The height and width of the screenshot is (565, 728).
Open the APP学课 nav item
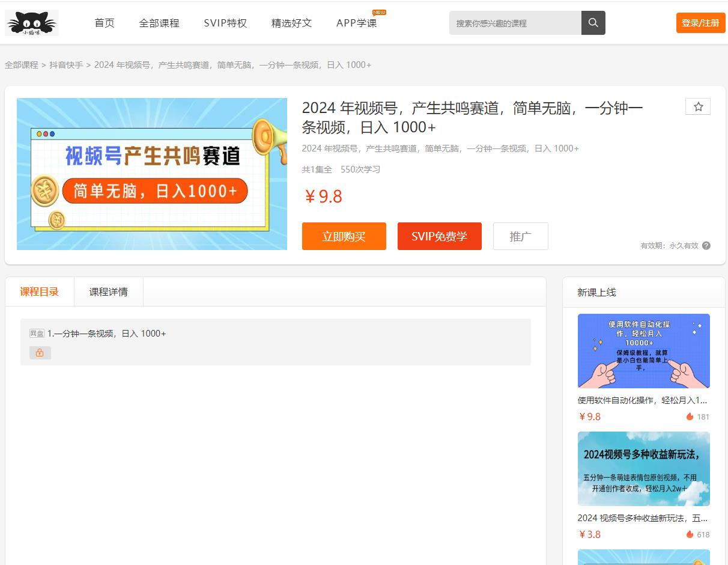click(x=357, y=23)
